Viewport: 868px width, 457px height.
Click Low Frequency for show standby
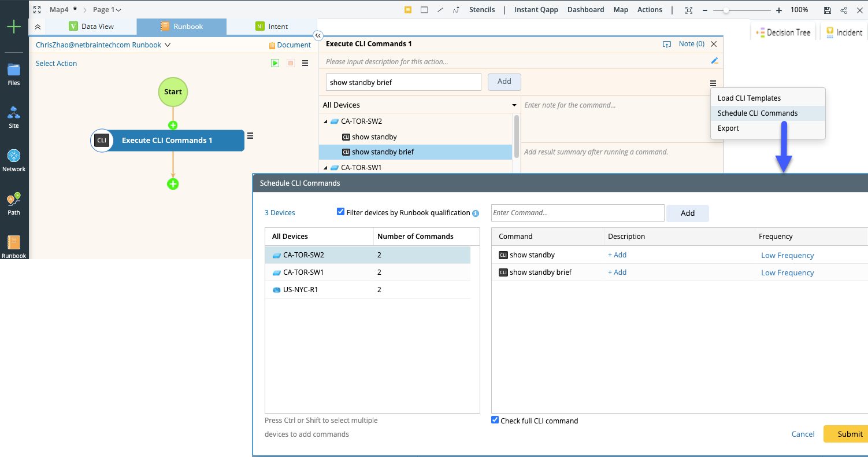click(x=787, y=255)
